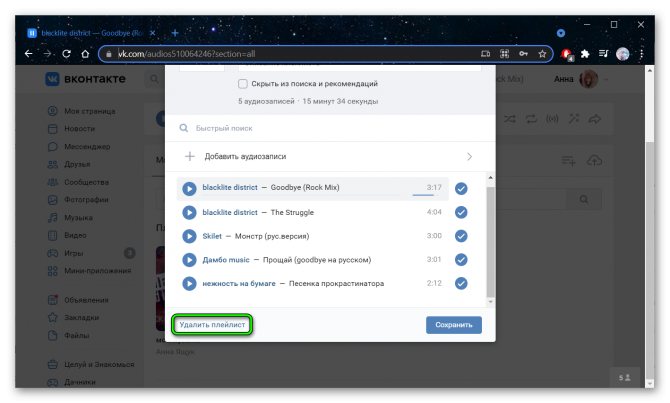Click plus icon next to Добавить аудиозаписи
The height and width of the screenshot is (403, 670).
click(x=190, y=156)
